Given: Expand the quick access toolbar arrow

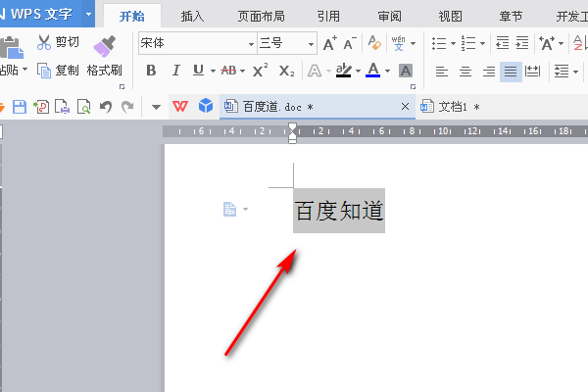Looking at the screenshot, I should click(157, 107).
